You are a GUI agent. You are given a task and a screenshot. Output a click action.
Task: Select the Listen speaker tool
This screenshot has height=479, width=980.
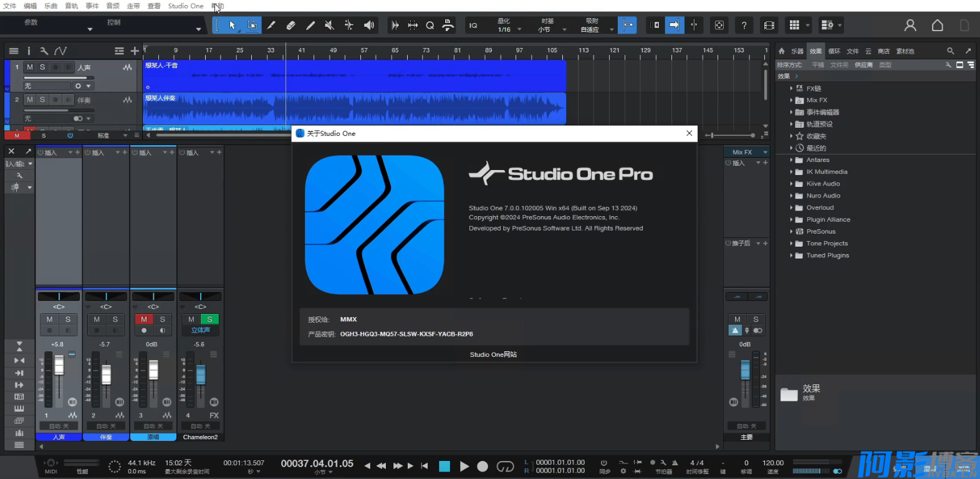(369, 26)
